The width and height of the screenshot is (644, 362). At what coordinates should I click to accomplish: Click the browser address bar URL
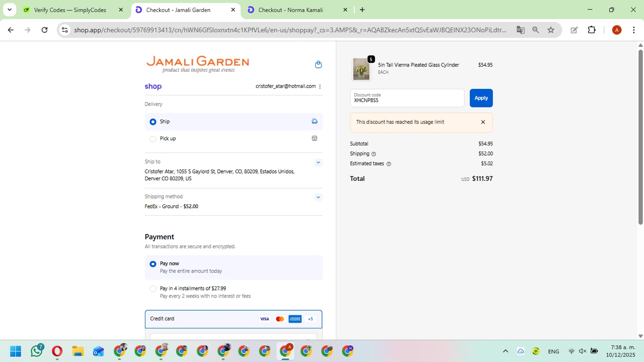point(290,30)
